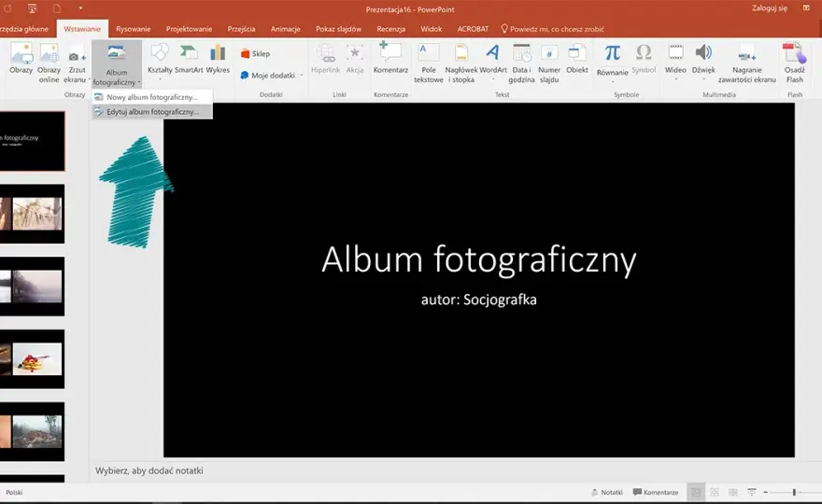Open Obrazy online picture search
Viewport: 822px width, 504px height.
(49, 63)
